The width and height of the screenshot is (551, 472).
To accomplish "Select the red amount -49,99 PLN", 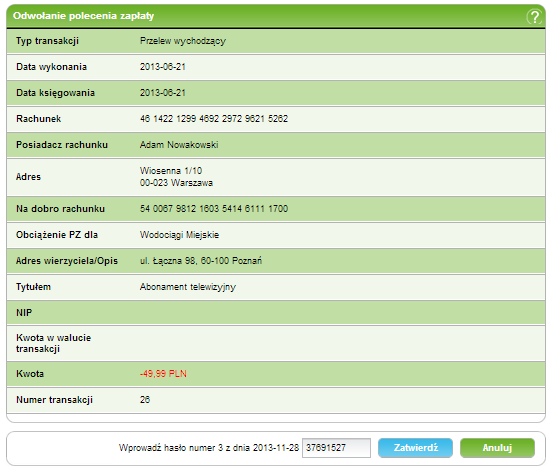I will coord(163,374).
